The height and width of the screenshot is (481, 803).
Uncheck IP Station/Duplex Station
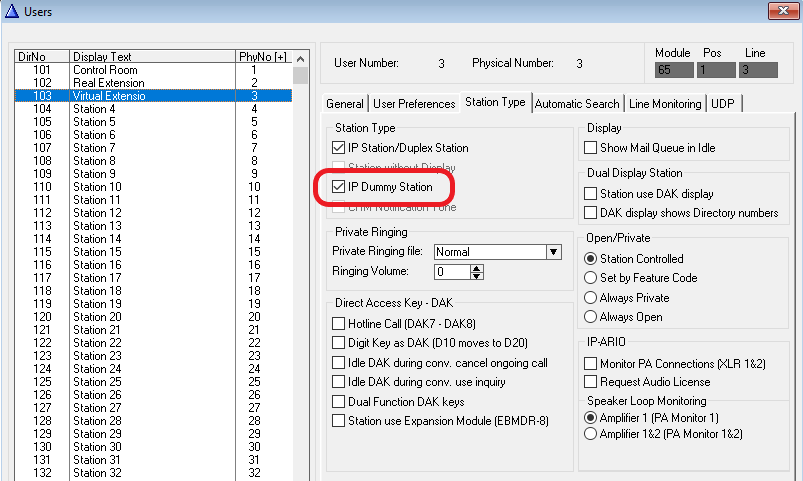click(x=338, y=148)
